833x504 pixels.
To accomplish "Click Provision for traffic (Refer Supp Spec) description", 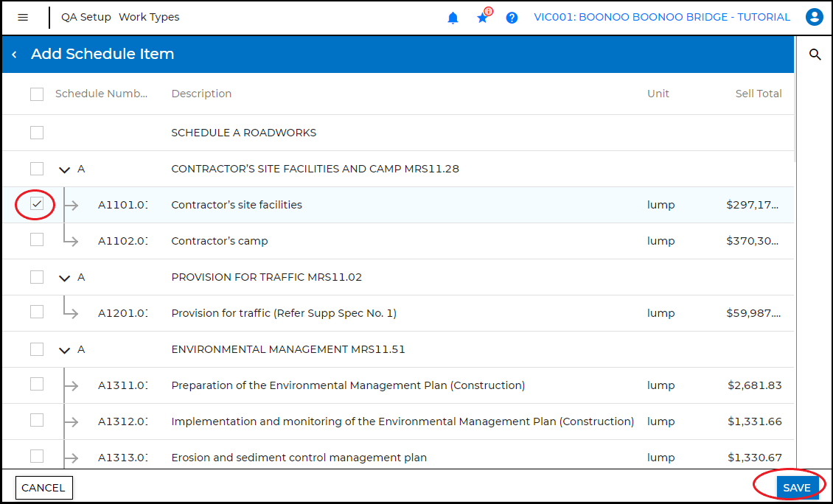I will click(284, 313).
